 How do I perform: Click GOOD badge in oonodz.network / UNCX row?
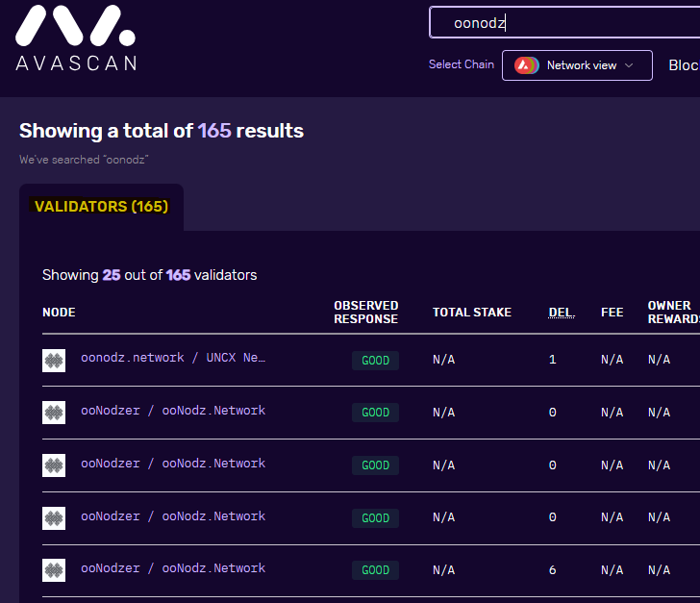click(375, 361)
